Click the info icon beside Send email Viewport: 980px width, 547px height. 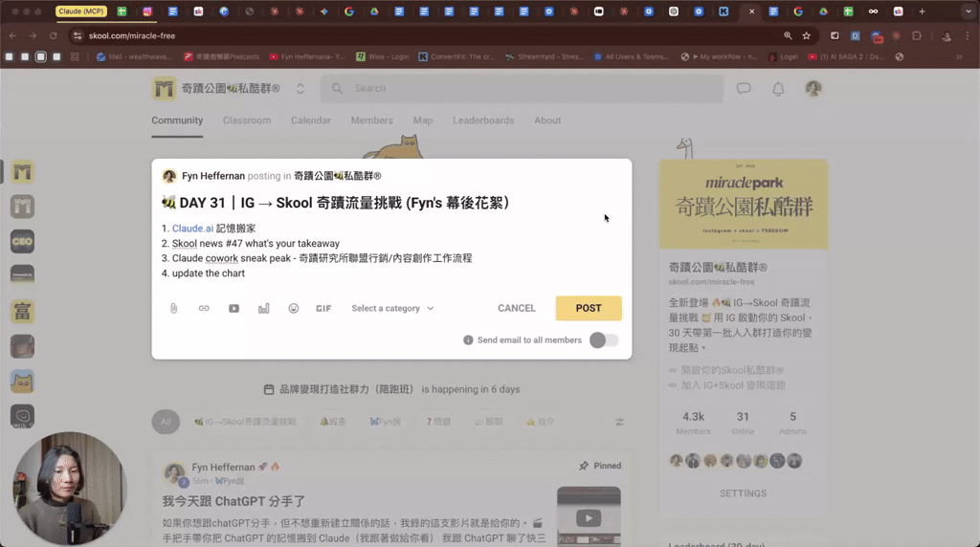pyautogui.click(x=467, y=340)
